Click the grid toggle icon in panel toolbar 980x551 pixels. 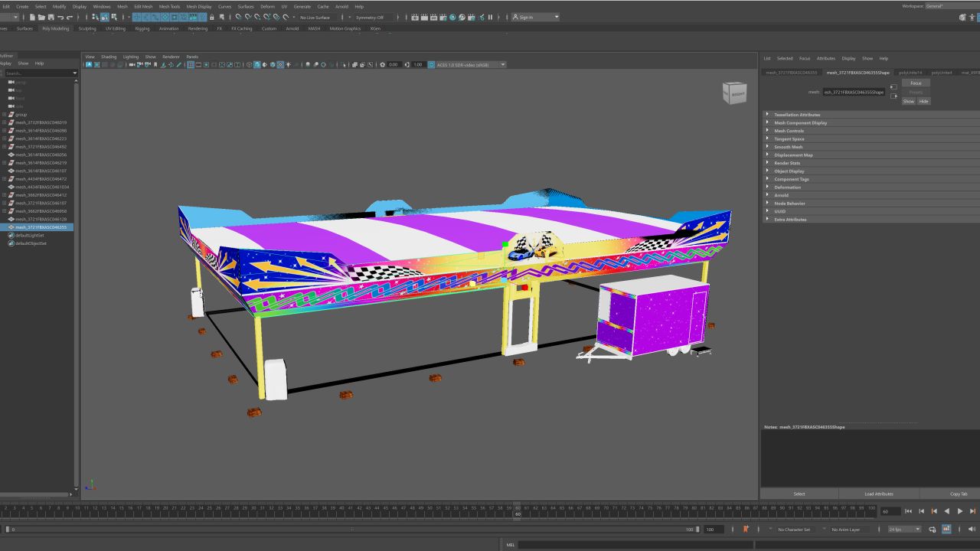190,64
